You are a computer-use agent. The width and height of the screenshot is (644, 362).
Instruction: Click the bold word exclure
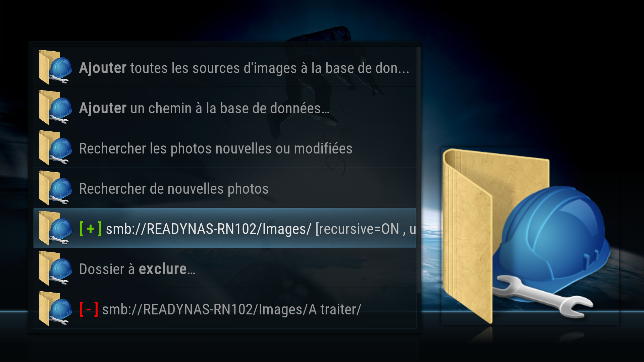pyautogui.click(x=163, y=269)
